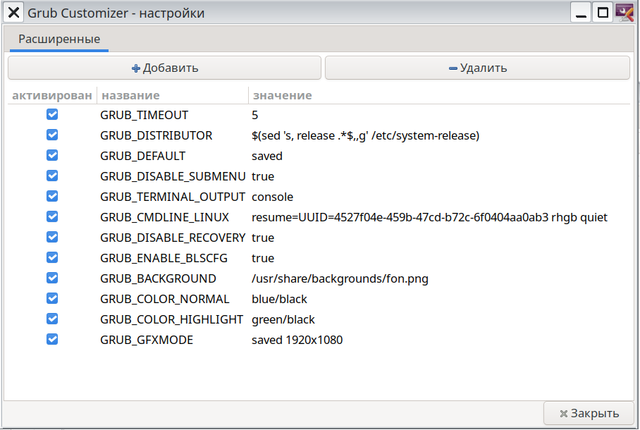
Task: Click the Grub Customizer app icon in title bar
Action: (625, 13)
